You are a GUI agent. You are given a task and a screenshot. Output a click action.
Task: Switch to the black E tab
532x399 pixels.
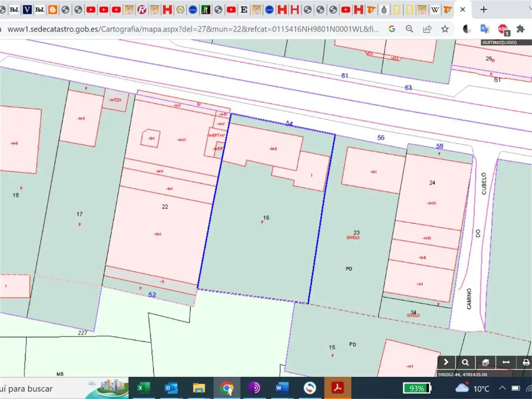coord(244,10)
